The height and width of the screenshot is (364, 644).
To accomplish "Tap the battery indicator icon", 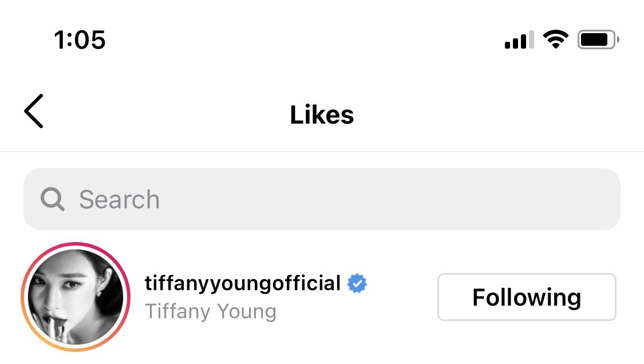I will pos(598,39).
